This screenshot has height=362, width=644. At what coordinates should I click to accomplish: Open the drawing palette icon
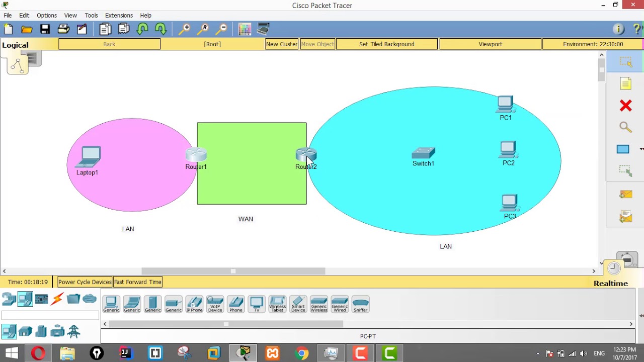245,29
